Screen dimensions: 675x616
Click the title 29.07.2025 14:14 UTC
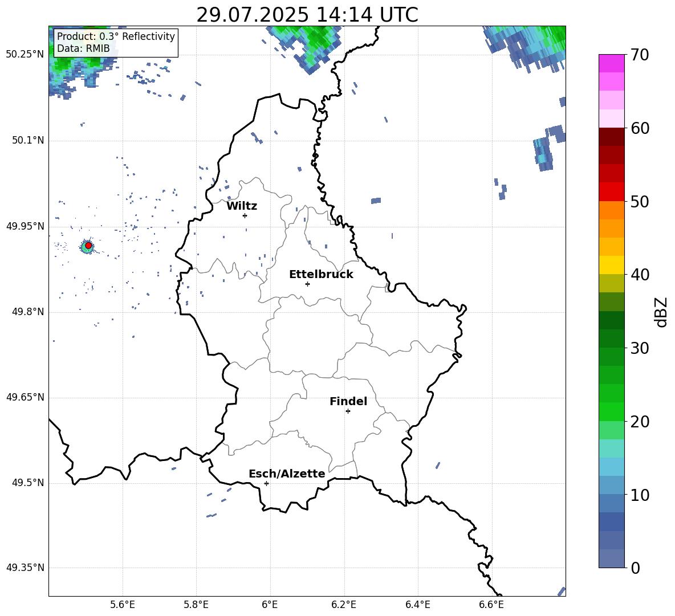tap(307, 15)
